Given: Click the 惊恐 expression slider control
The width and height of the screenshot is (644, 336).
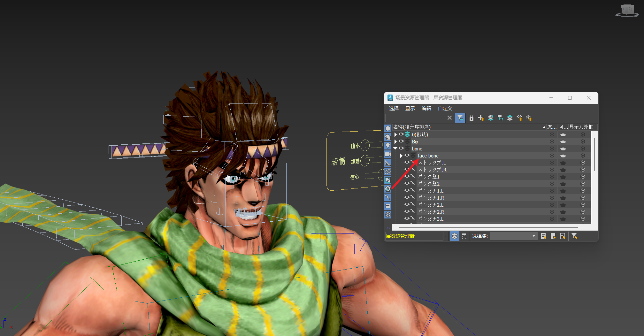Looking at the screenshot, I should tap(365, 160).
